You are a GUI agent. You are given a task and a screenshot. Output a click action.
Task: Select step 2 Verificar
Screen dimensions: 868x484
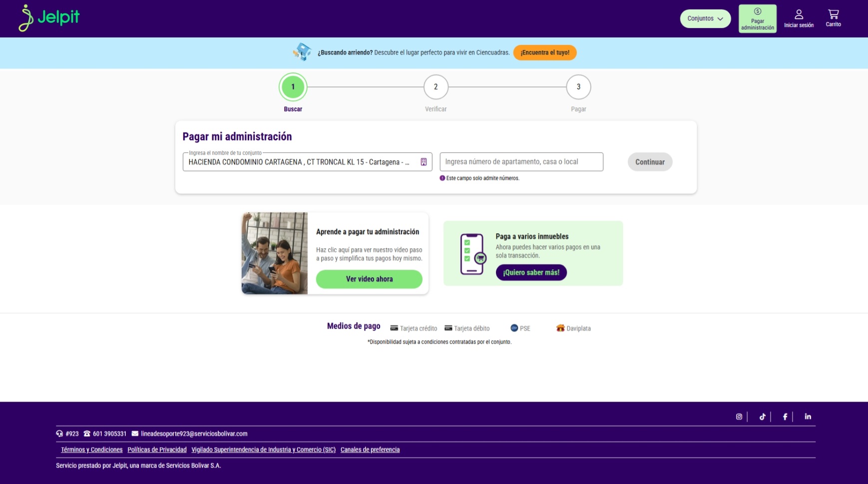pyautogui.click(x=435, y=87)
